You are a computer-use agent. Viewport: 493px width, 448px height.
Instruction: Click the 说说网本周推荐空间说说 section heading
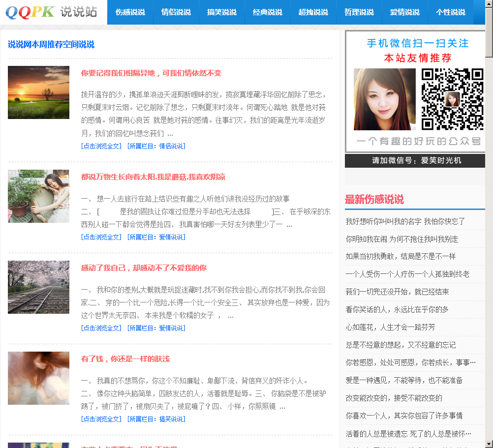point(51,45)
